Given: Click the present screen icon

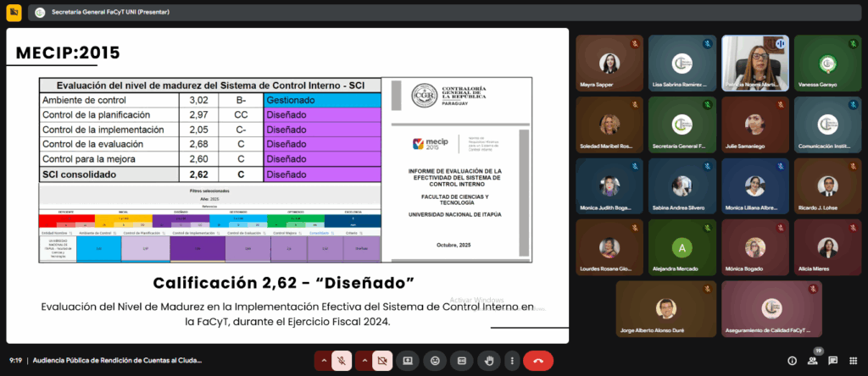Looking at the screenshot, I should [x=408, y=361].
